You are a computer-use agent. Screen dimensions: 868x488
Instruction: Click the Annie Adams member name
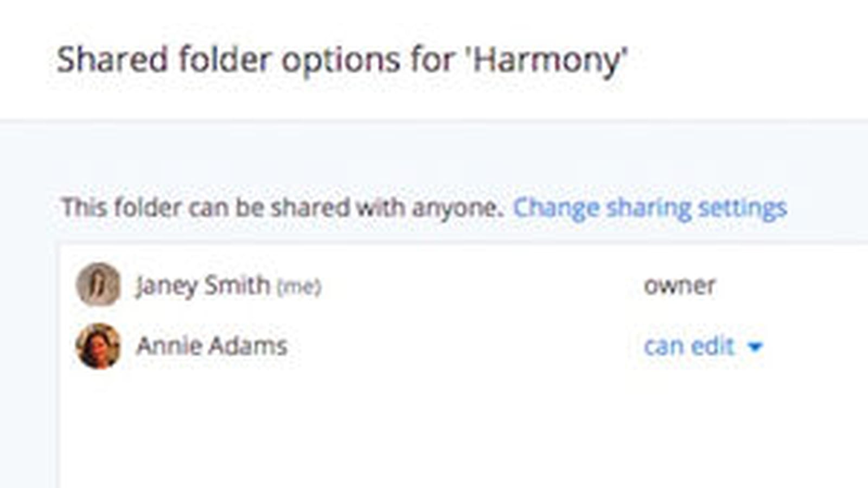point(212,346)
